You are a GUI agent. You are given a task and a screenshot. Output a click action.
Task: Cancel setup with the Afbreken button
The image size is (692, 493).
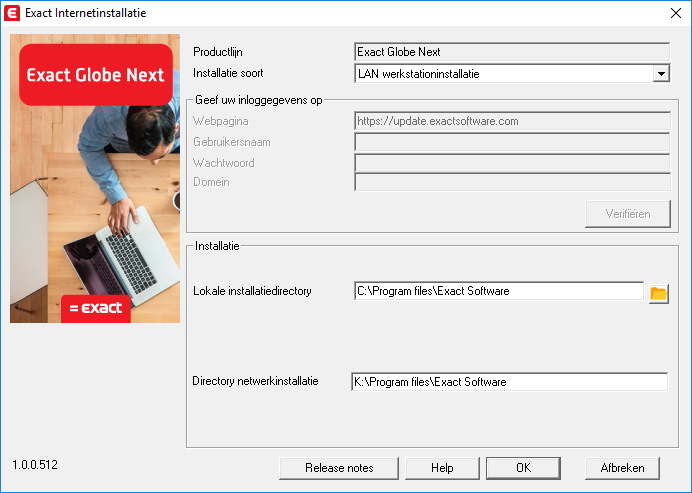click(622, 468)
